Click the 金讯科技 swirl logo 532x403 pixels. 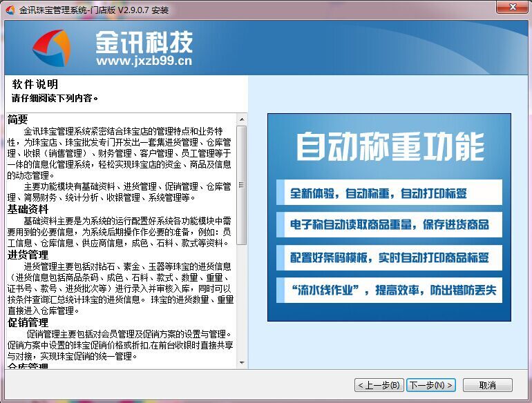pos(52,48)
